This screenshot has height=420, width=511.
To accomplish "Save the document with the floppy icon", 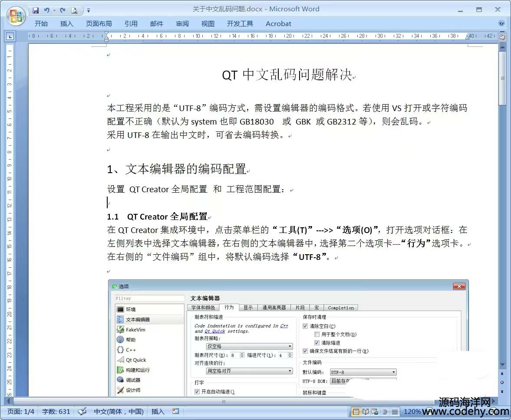I will (35, 10).
